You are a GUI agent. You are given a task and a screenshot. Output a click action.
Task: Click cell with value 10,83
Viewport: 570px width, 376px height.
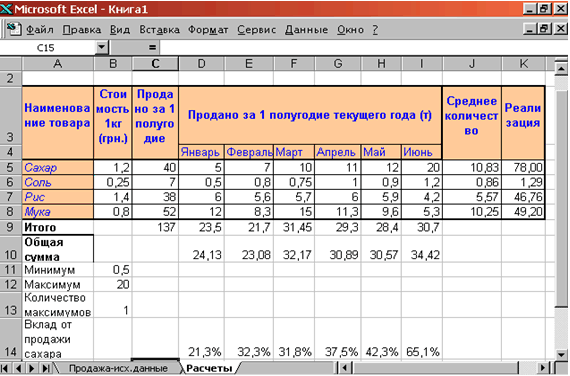(472, 167)
